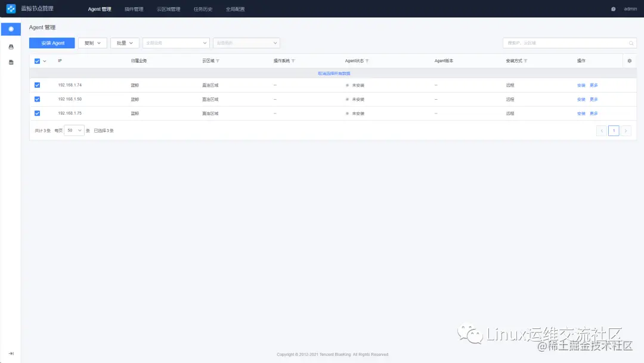644x363 pixels.
Task: Click 更多 for 192.168.1.75
Action: pos(594,113)
